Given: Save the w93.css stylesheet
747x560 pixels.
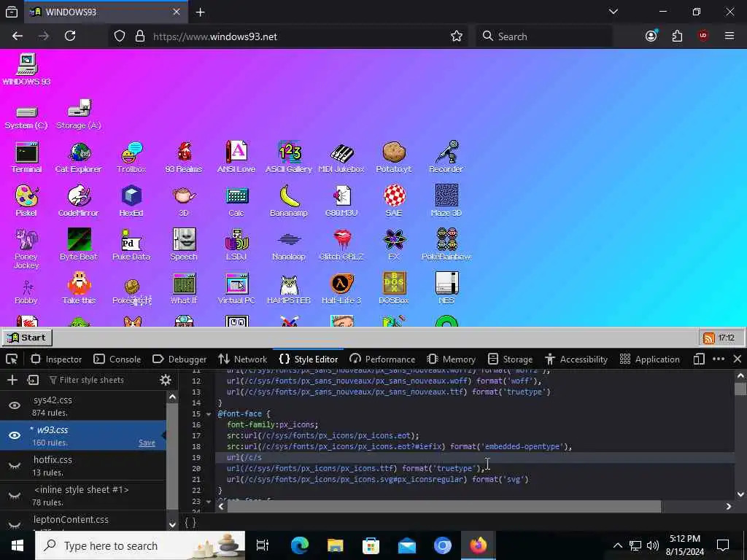Looking at the screenshot, I should point(147,443).
